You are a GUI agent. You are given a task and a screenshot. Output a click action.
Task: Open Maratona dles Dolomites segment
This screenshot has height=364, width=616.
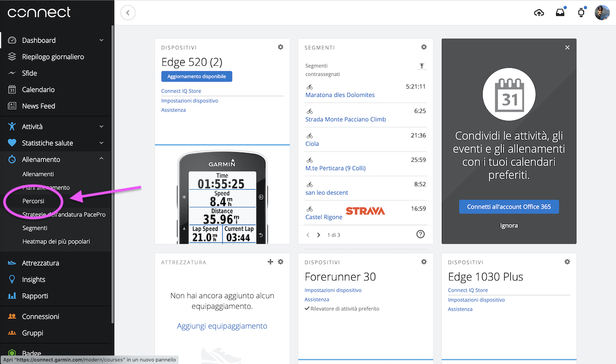pos(340,95)
